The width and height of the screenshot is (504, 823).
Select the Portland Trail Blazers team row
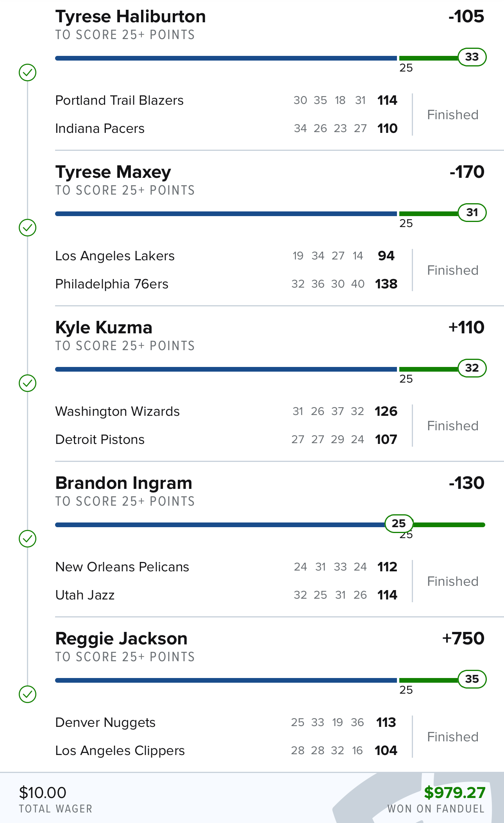[226, 100]
